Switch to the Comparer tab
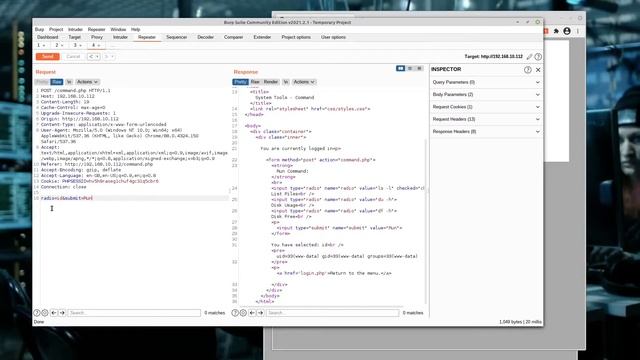640x360 pixels. (233, 37)
